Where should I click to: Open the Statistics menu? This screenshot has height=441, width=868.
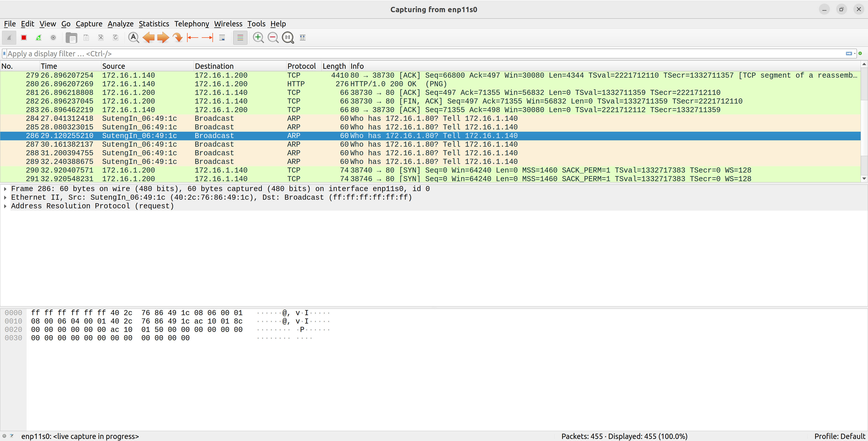154,24
